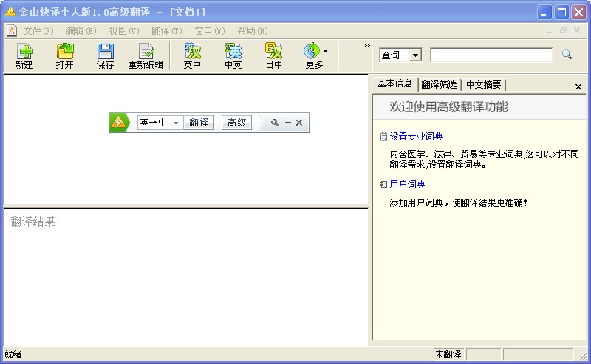Switch to the 翻译筛选 tab
This screenshot has width=591, height=364.
(x=439, y=85)
